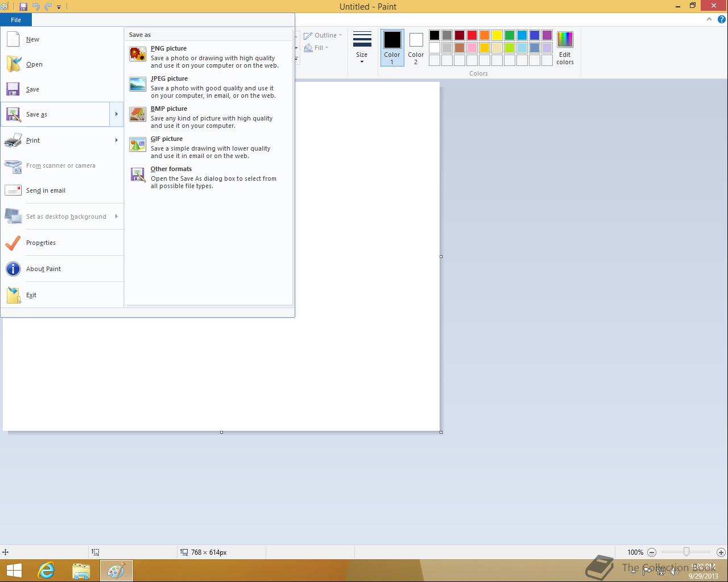This screenshot has width=728, height=582.
Task: Open the Size dropdown arrow
Action: coord(362,61)
